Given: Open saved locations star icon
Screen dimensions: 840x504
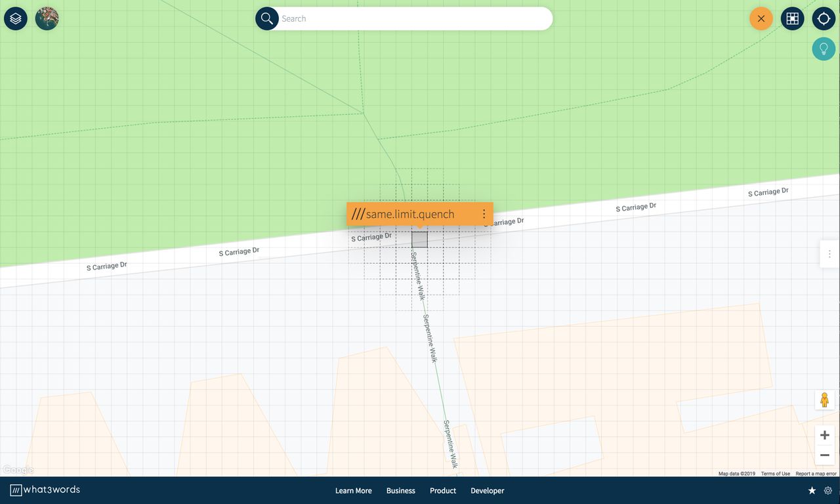Looking at the screenshot, I should tap(812, 491).
